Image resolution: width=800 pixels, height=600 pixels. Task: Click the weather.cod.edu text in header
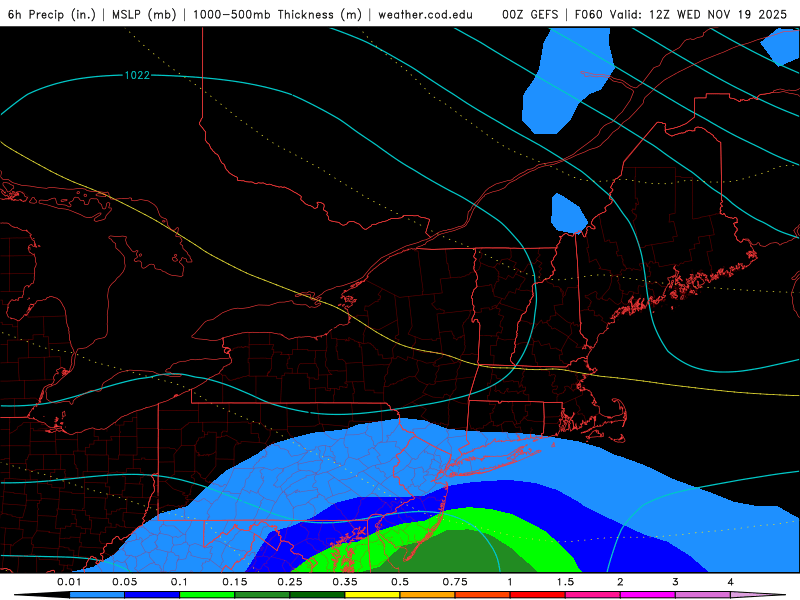[x=425, y=14]
